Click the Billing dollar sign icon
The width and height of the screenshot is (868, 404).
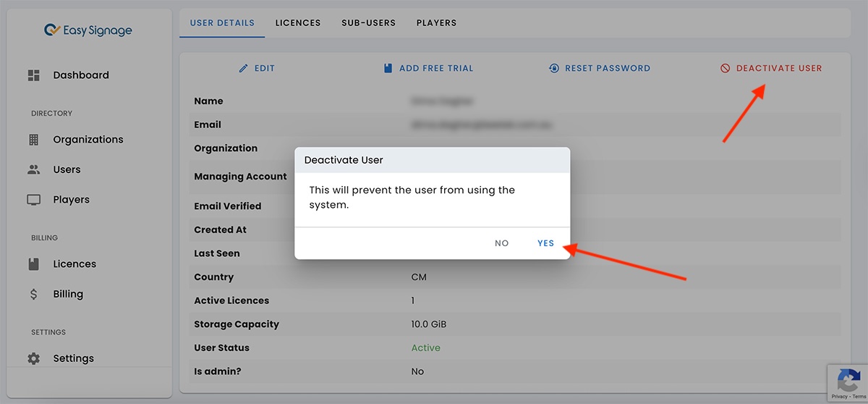[33, 294]
